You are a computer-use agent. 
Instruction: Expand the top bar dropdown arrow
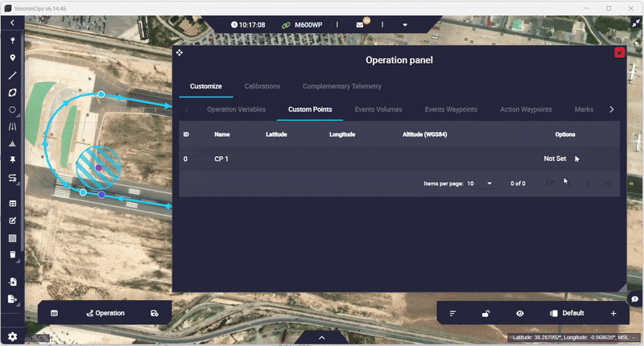[x=404, y=25]
